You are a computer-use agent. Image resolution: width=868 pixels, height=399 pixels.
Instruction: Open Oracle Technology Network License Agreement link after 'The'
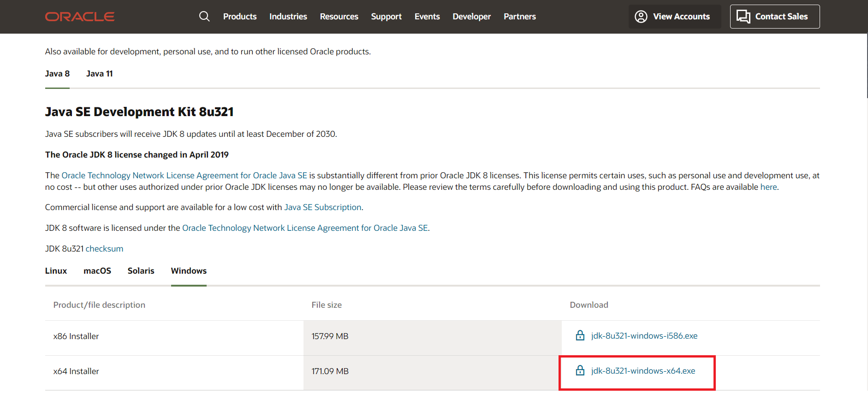click(184, 176)
